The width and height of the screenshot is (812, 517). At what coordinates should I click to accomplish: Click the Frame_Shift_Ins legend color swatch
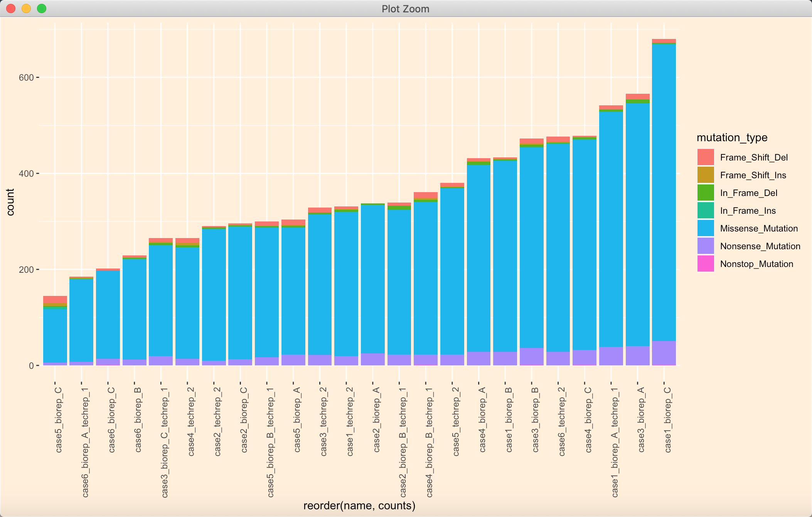pyautogui.click(x=706, y=175)
